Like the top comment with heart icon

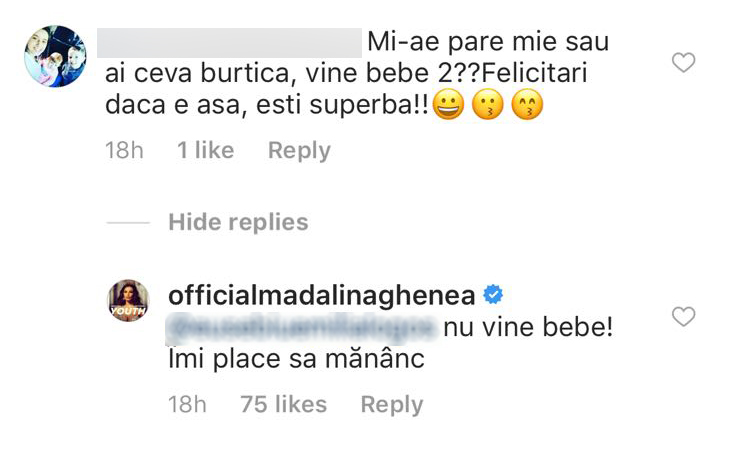tap(683, 64)
